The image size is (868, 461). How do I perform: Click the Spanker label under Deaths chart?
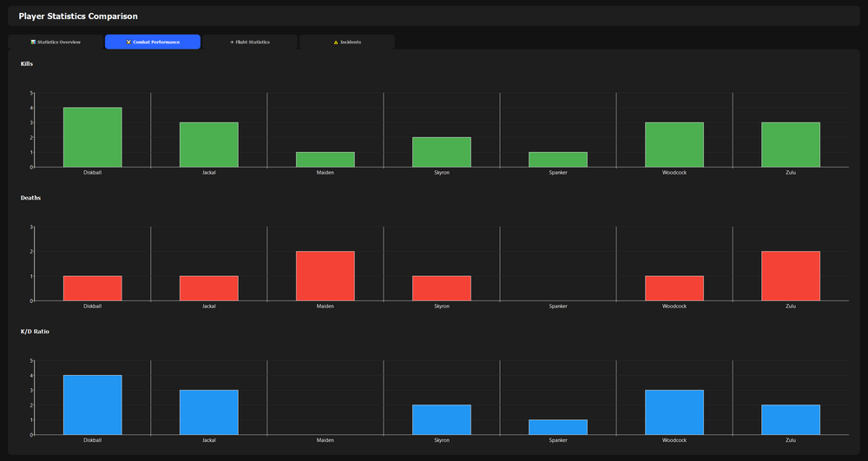(557, 306)
